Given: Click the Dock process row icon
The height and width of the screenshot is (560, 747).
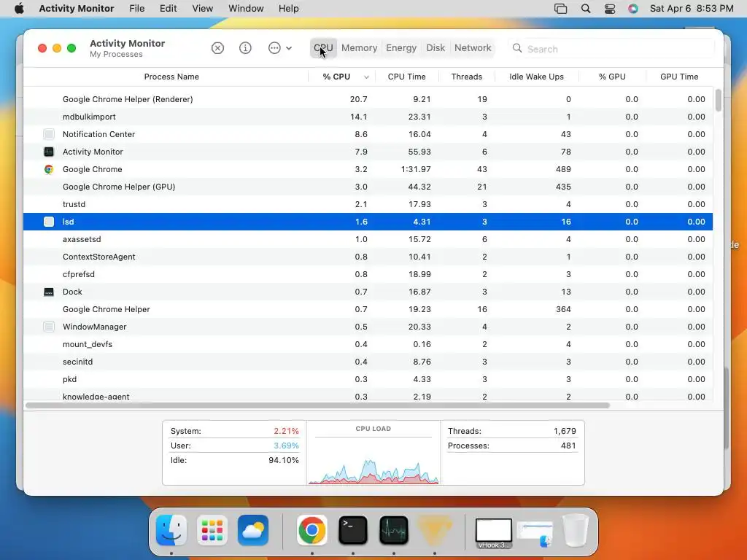Looking at the screenshot, I should [49, 292].
